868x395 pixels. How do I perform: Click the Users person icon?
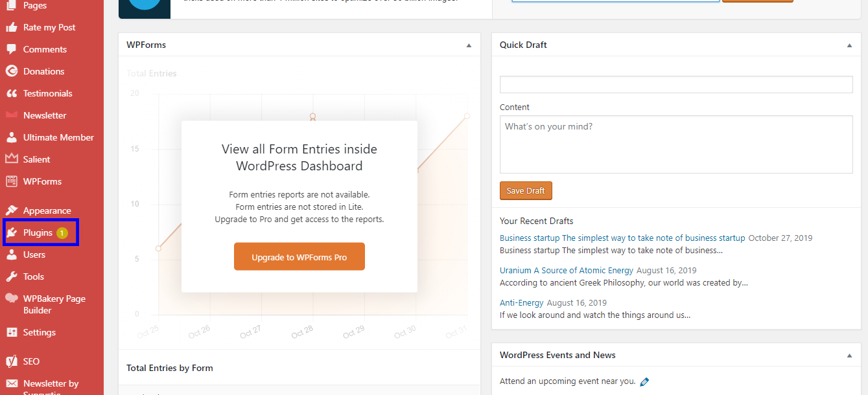(12, 254)
